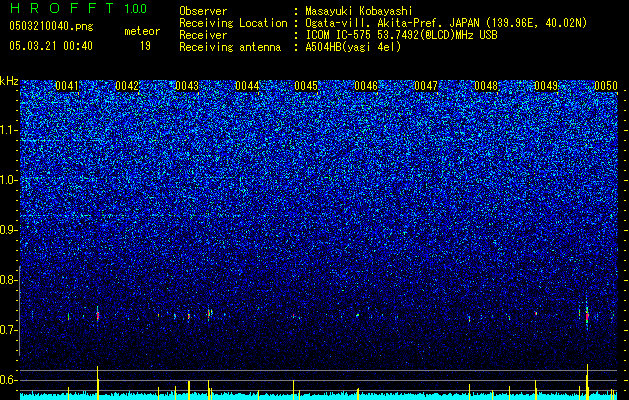Click the Receiving Location label

tap(233, 23)
